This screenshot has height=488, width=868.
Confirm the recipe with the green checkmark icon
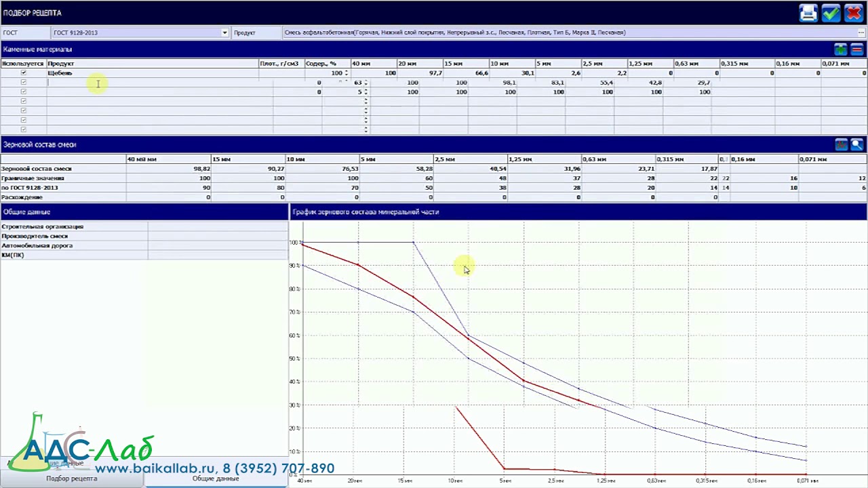pos(831,13)
